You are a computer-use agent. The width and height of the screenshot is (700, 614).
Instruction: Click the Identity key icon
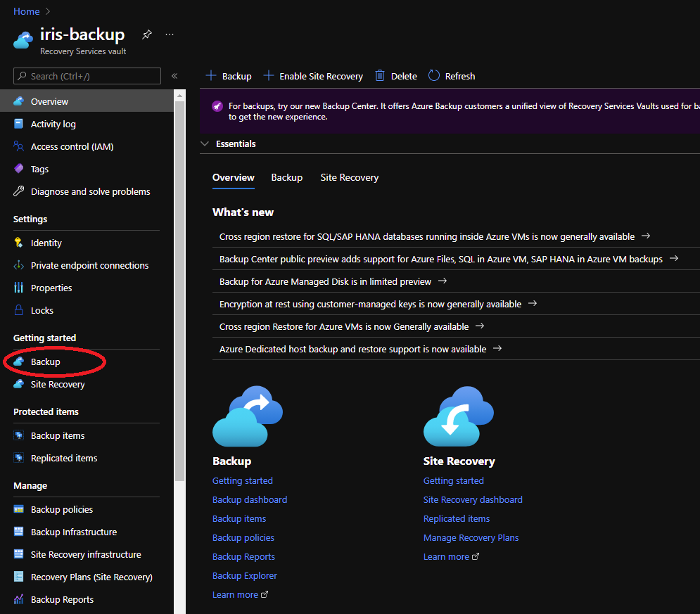(19, 243)
